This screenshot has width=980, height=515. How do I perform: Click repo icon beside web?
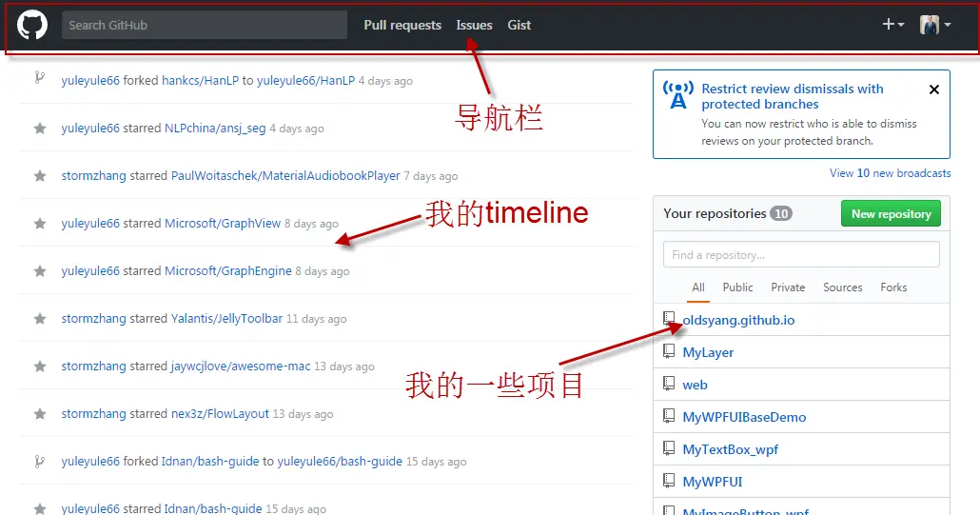coord(669,384)
